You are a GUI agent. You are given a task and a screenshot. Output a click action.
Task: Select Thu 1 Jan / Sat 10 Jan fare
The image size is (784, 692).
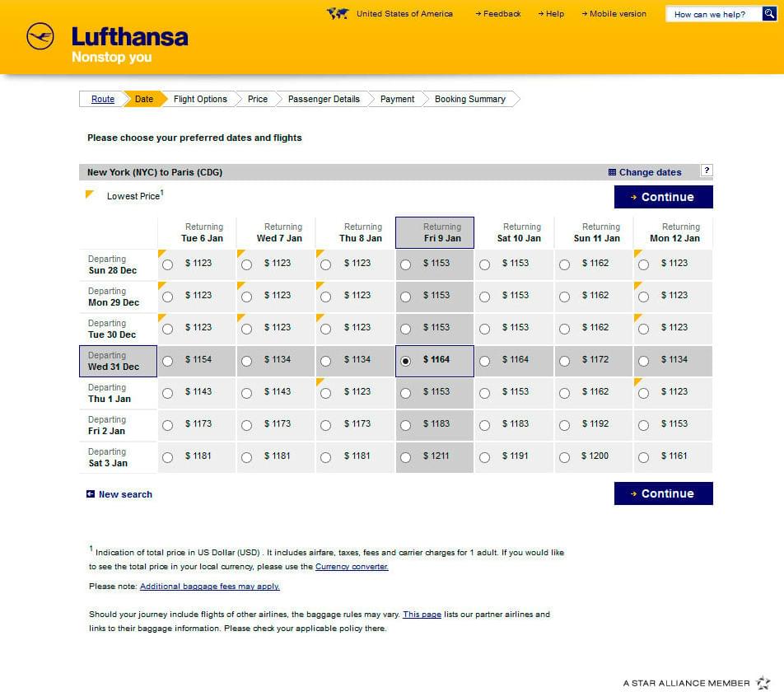click(x=484, y=393)
